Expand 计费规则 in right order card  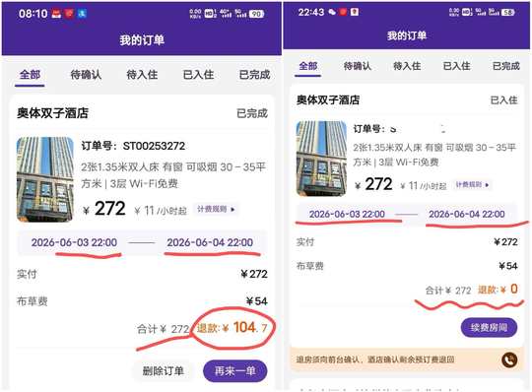click(472, 185)
